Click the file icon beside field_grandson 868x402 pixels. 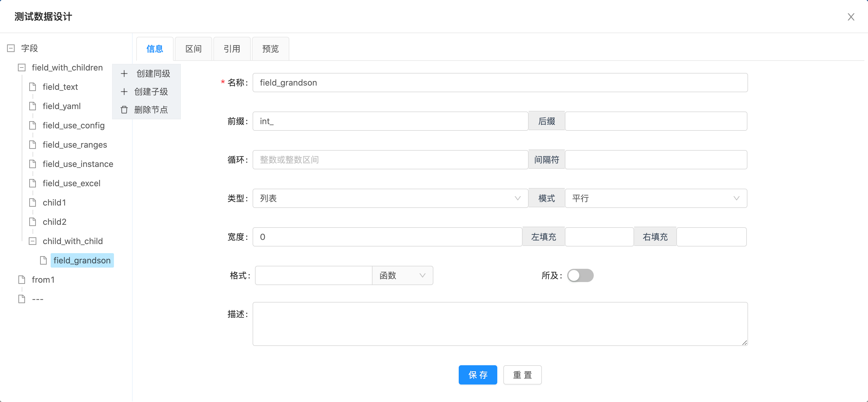pyautogui.click(x=43, y=260)
